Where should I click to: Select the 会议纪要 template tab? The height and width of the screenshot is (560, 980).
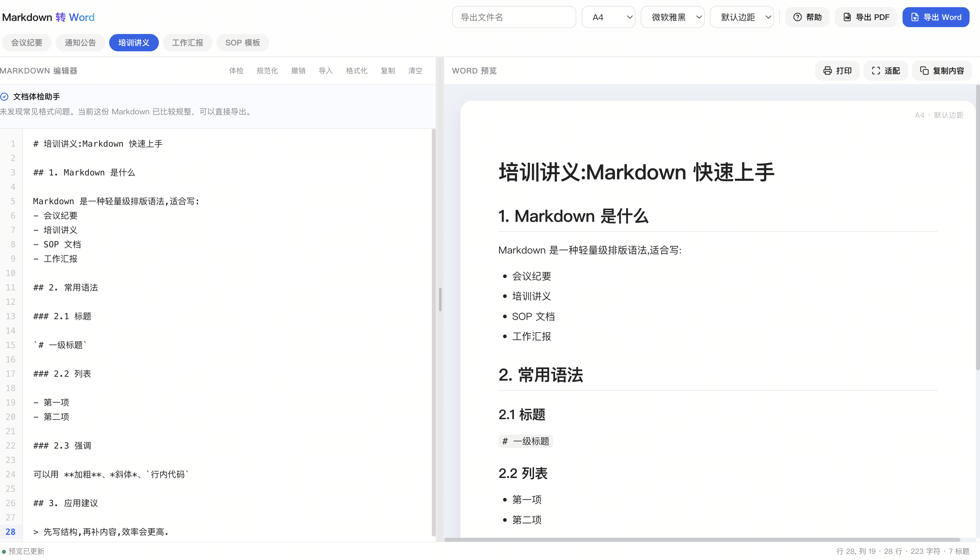26,43
